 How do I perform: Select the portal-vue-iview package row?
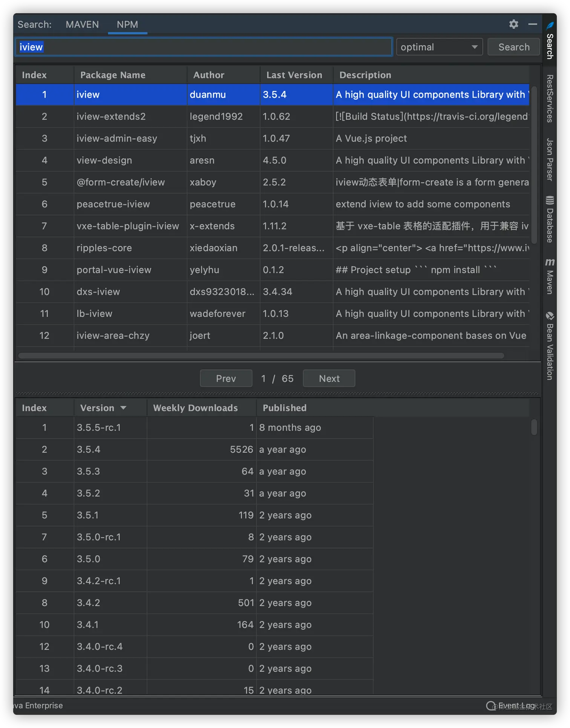pos(272,270)
